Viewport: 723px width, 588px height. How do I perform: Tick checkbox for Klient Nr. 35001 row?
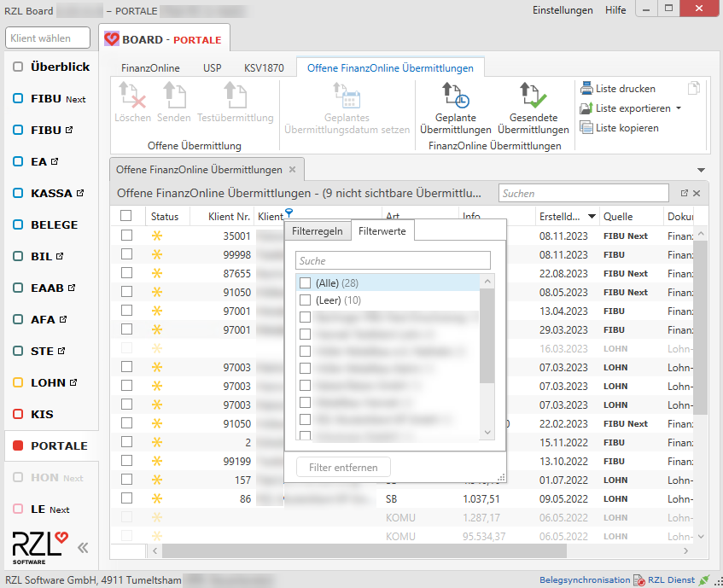click(126, 236)
